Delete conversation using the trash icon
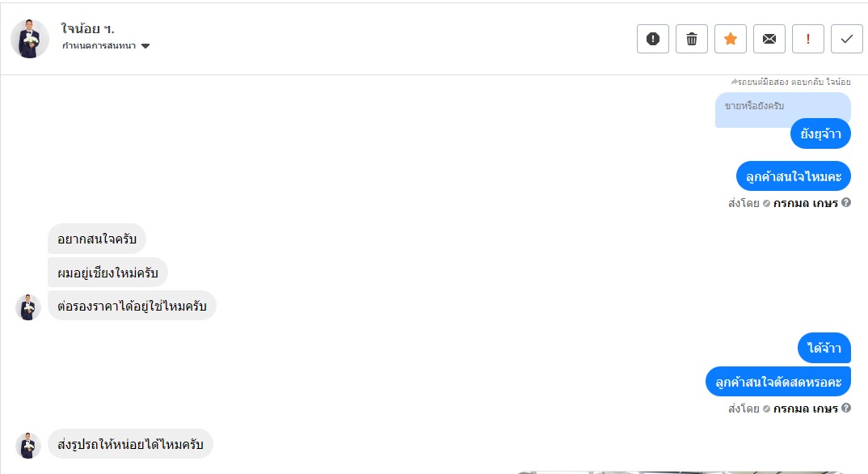The height and width of the screenshot is (474, 868). coord(692,39)
